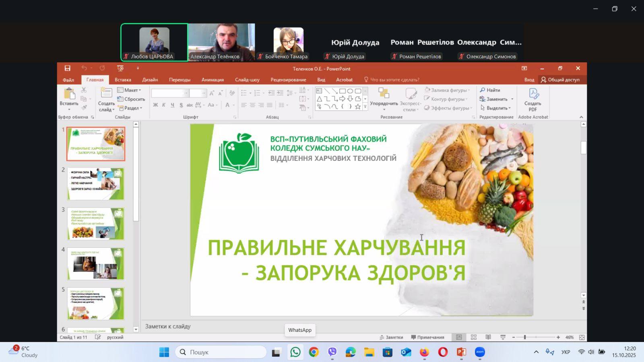Image resolution: width=644 pixels, height=362 pixels.
Task: Click the Save icon in quick access toolbar
Action: pos(68,68)
